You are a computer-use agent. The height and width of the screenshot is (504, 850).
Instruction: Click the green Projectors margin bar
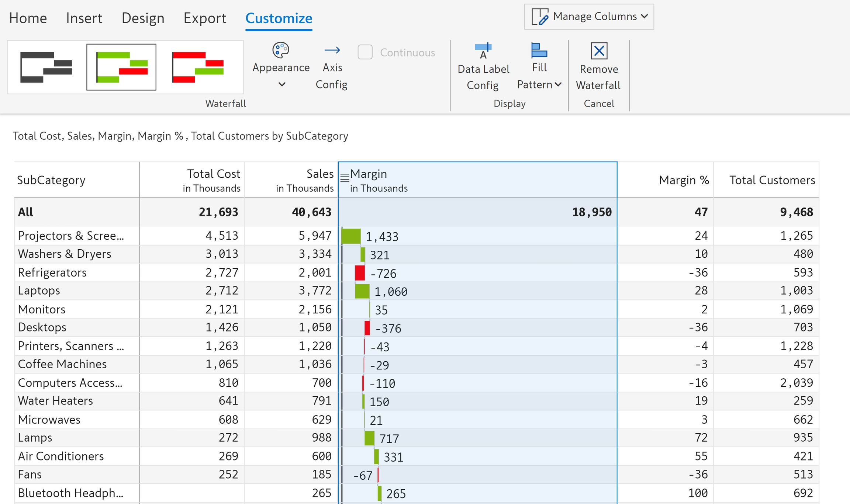(351, 236)
